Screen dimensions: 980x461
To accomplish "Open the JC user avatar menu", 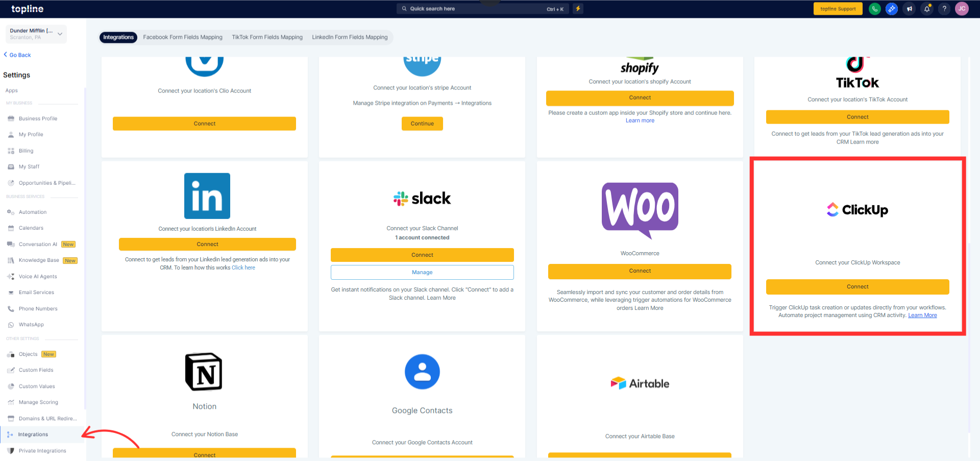I will tap(962, 9).
